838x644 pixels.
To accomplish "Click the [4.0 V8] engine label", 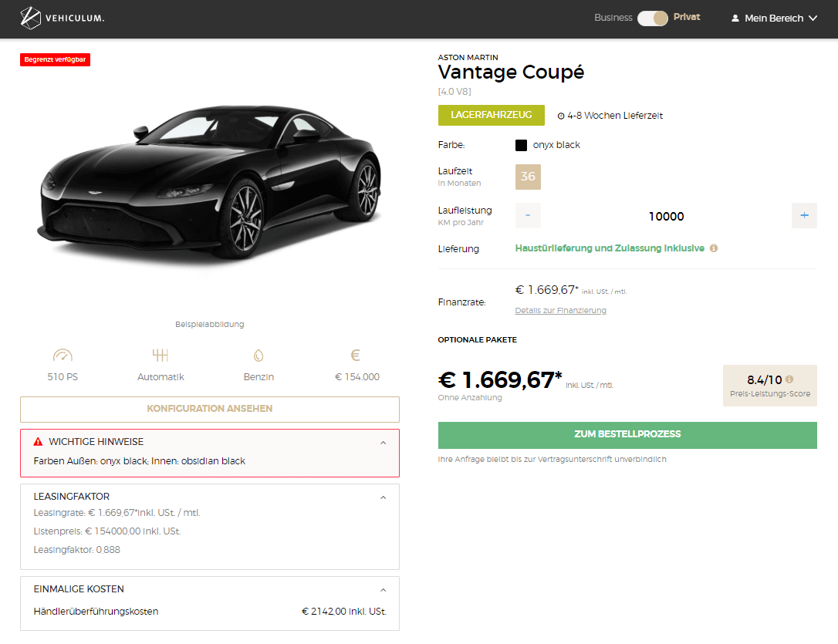I will pyautogui.click(x=454, y=92).
